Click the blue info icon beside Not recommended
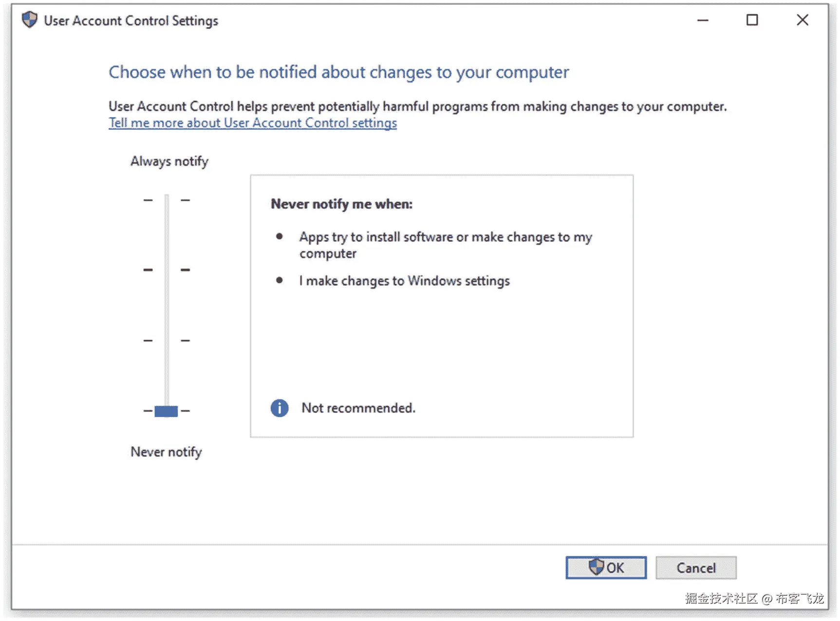This screenshot has width=840, height=621. (280, 408)
